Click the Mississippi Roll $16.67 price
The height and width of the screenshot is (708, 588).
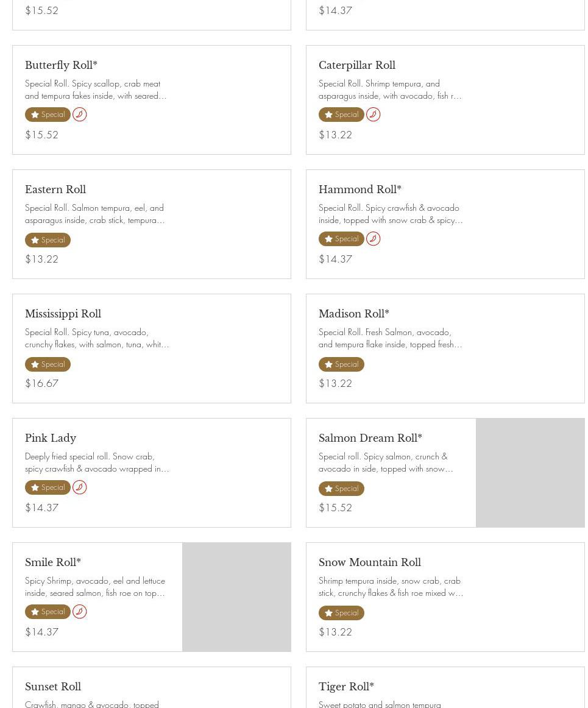pos(41,383)
